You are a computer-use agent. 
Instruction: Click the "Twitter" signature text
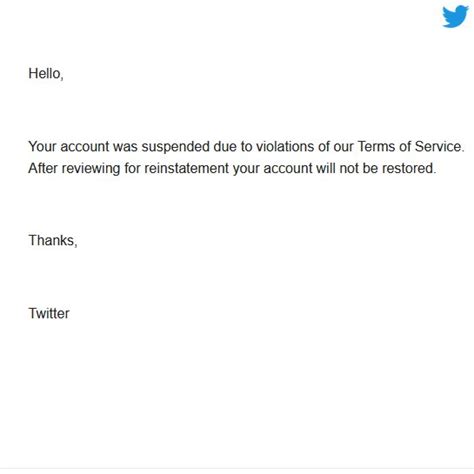click(49, 313)
